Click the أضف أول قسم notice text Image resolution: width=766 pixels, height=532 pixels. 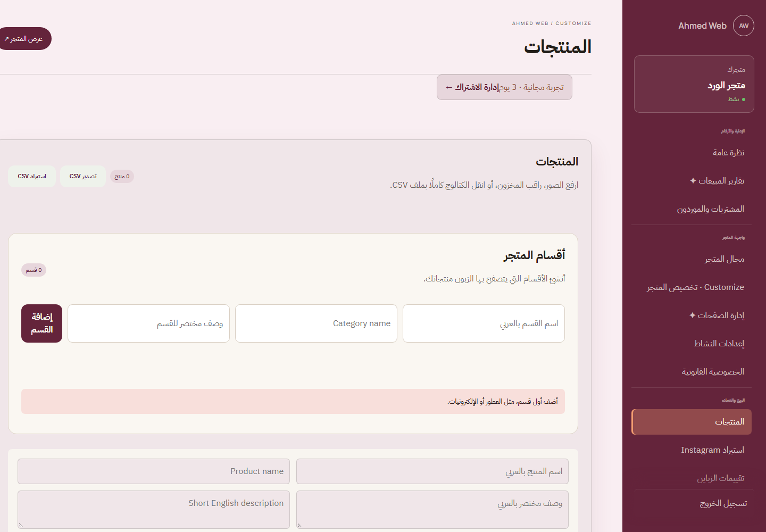[503, 402]
